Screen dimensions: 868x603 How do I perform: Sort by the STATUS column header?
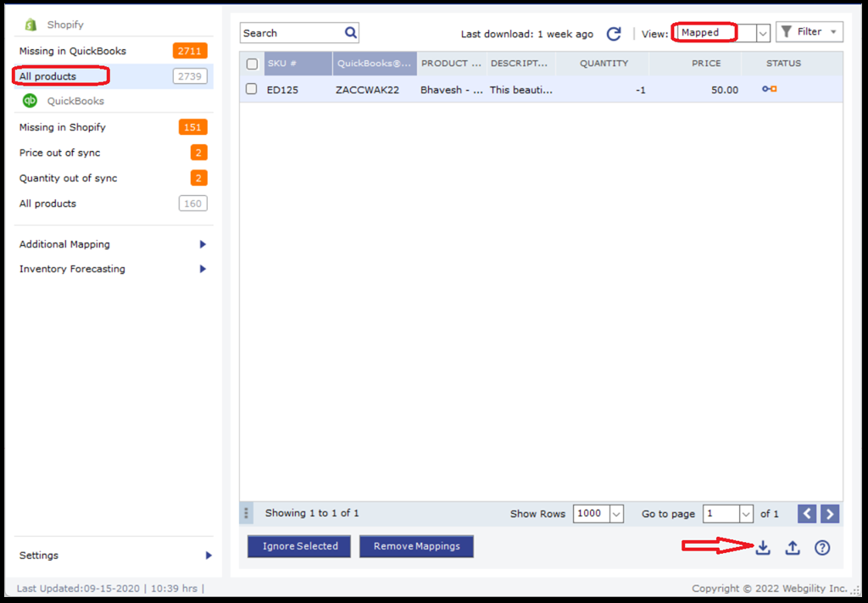(783, 64)
